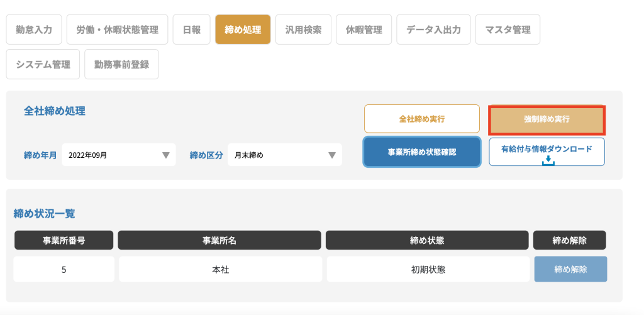644x315 pixels.
Task: Open the システム管理 tab
Action: (x=43, y=65)
